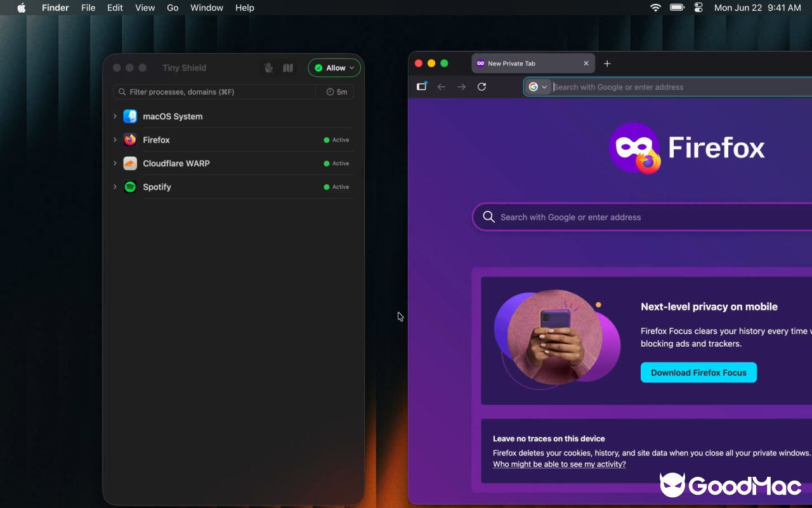This screenshot has height=508, width=812.
Task: Open the File menu
Action: [x=88, y=8]
